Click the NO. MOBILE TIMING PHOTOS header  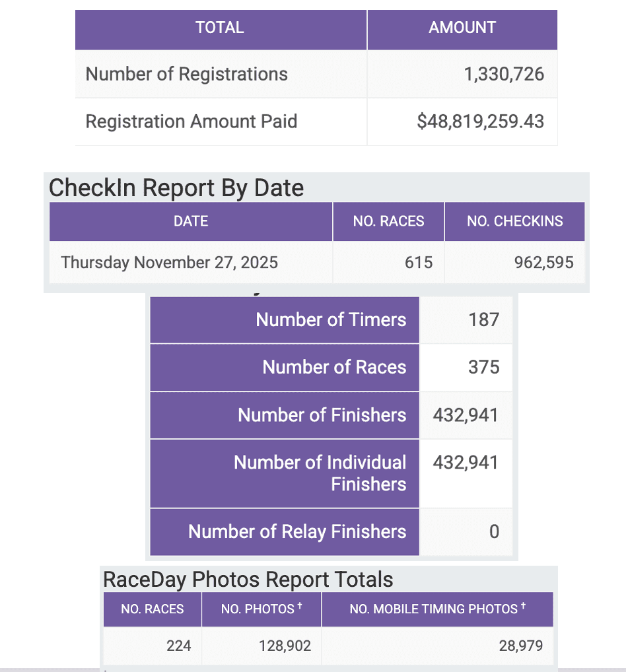[437, 609]
